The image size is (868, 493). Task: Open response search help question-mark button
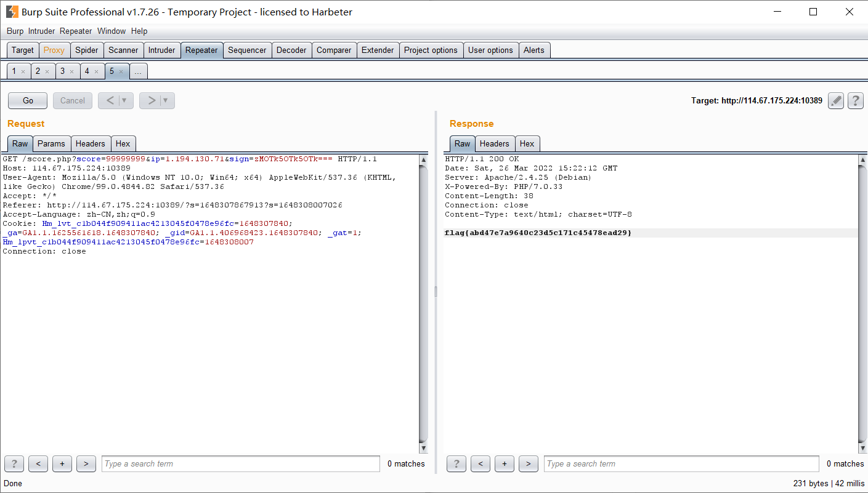tap(456, 463)
